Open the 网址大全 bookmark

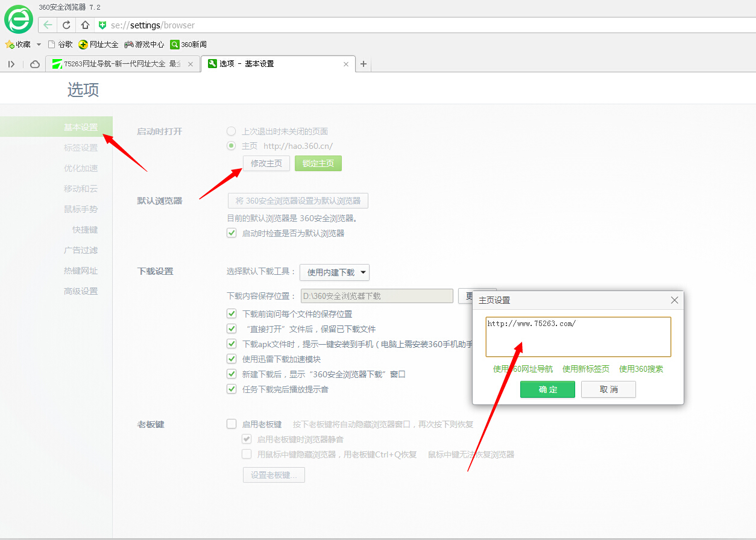click(x=98, y=45)
